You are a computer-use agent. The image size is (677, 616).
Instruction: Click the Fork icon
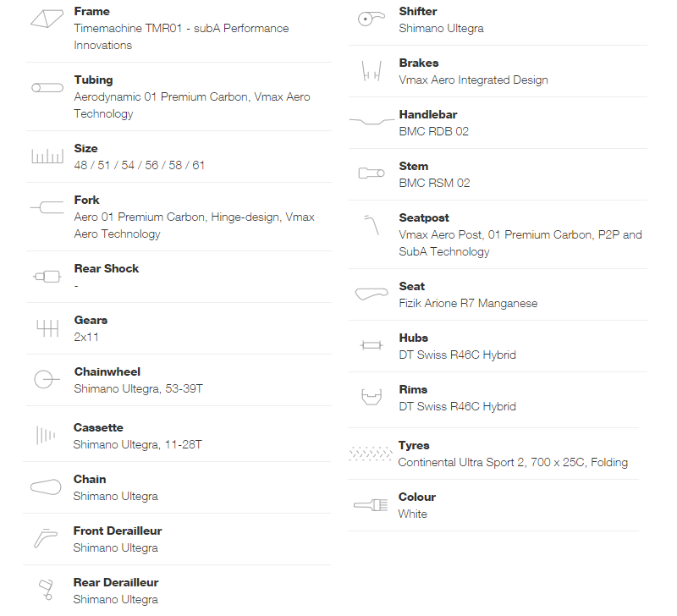(x=47, y=207)
